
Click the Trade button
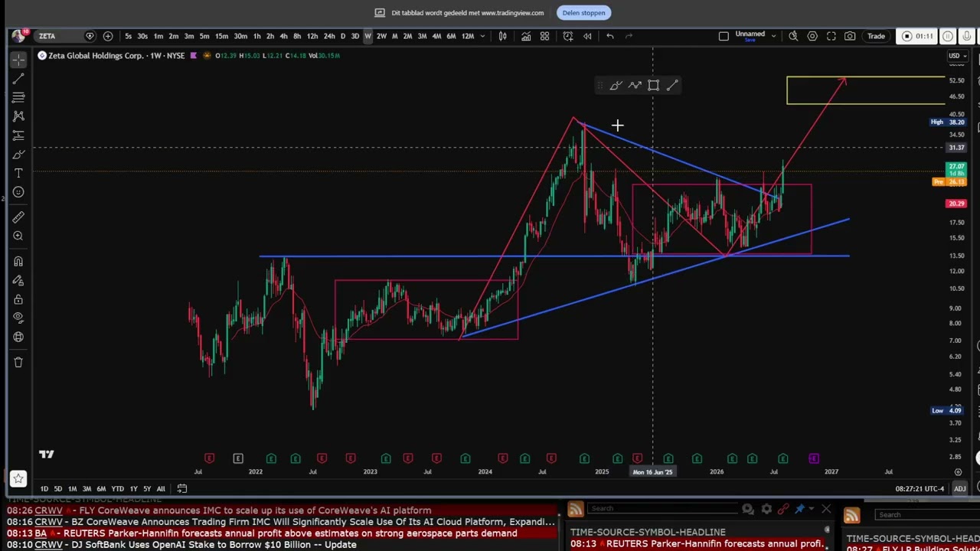pyautogui.click(x=876, y=36)
